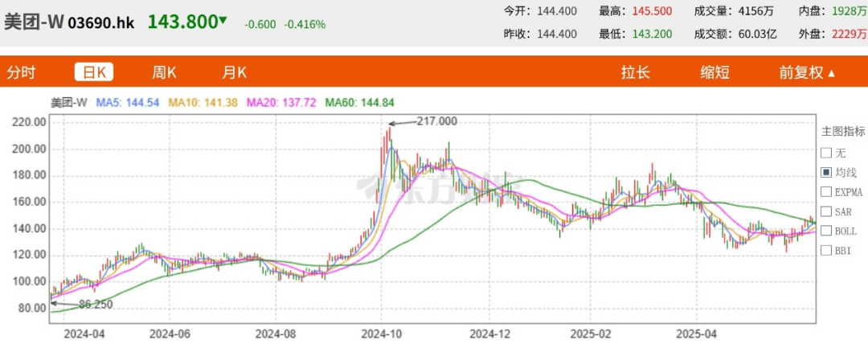
Task: Click the 缩短 shrink button
Action: (714, 72)
